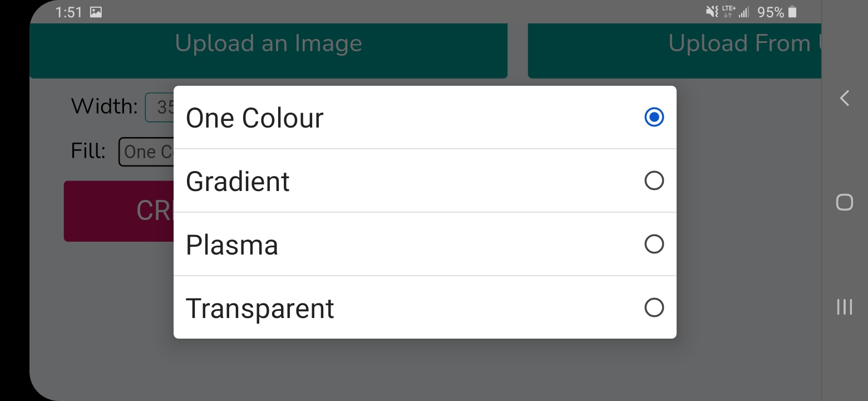Tap the muted sound status icon
This screenshot has width=868, height=401.
click(x=712, y=12)
